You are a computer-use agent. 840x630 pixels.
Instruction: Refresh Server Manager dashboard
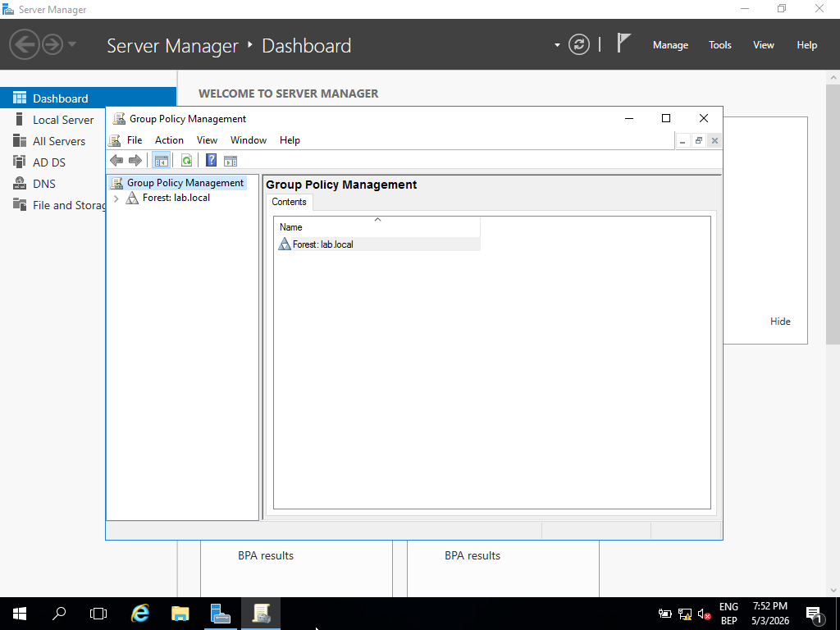(579, 44)
